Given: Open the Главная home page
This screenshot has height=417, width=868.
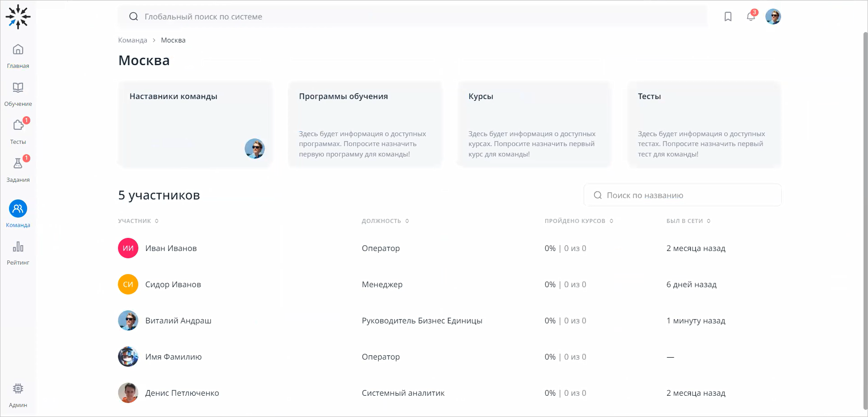Looking at the screenshot, I should point(18,55).
